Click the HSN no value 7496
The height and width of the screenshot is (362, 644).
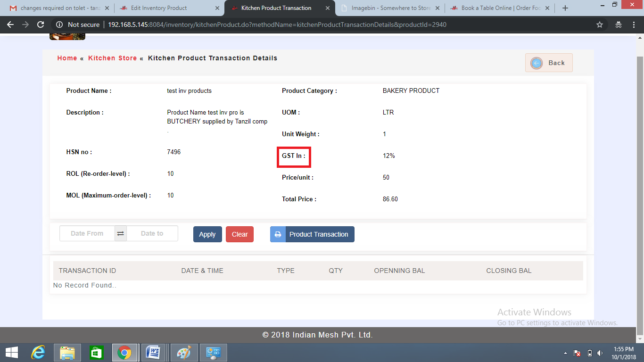(x=174, y=152)
